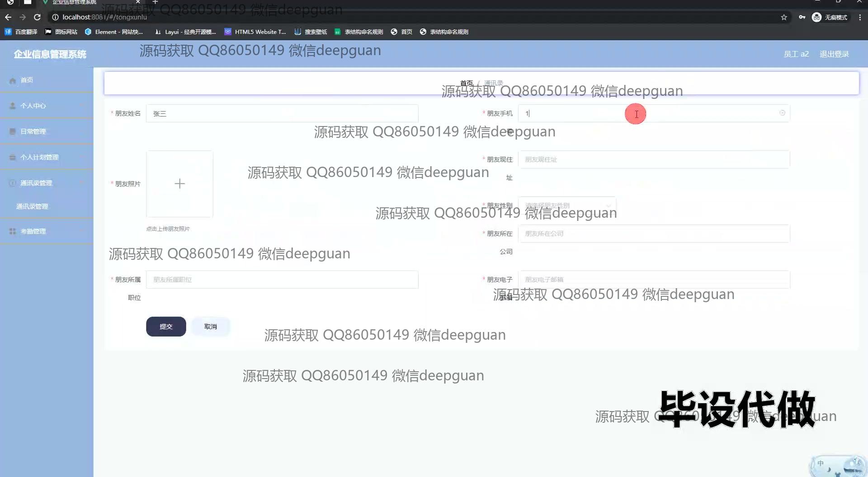Open the password key icon in address bar
This screenshot has width=868, height=477.
click(x=802, y=17)
